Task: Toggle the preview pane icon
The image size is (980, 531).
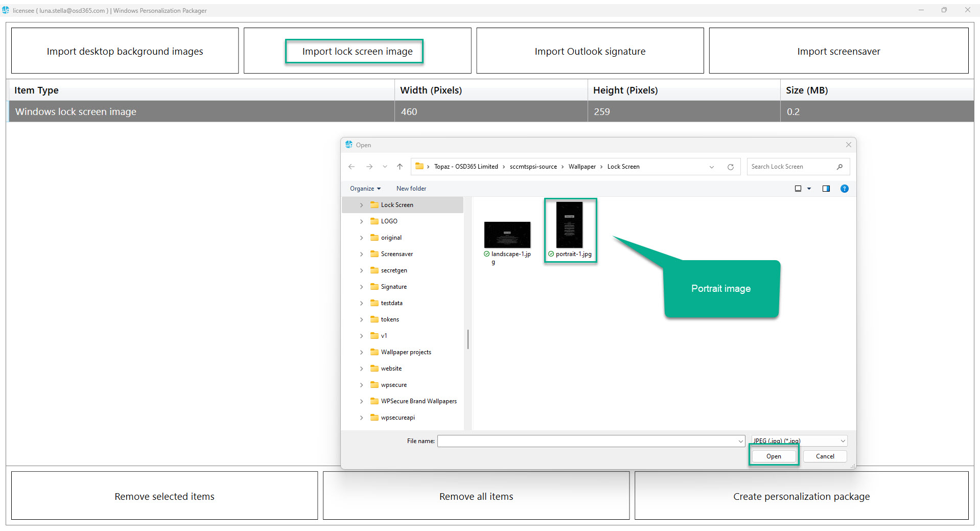Action: pyautogui.click(x=826, y=188)
